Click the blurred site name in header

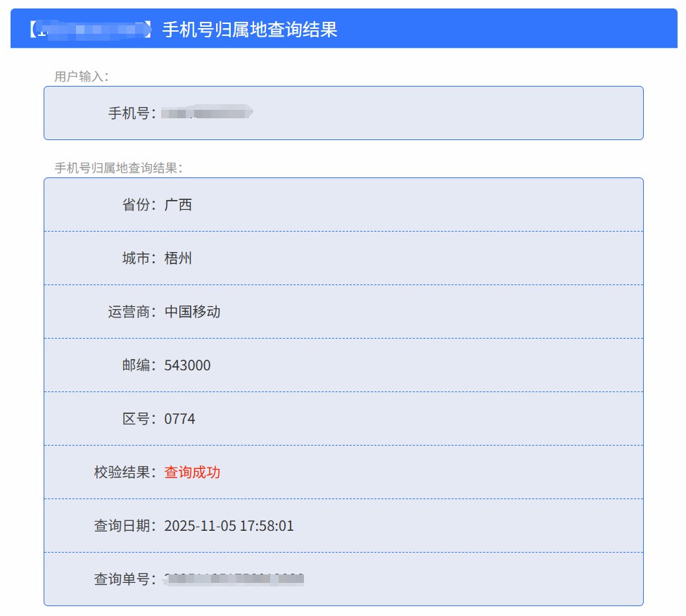coord(91,30)
